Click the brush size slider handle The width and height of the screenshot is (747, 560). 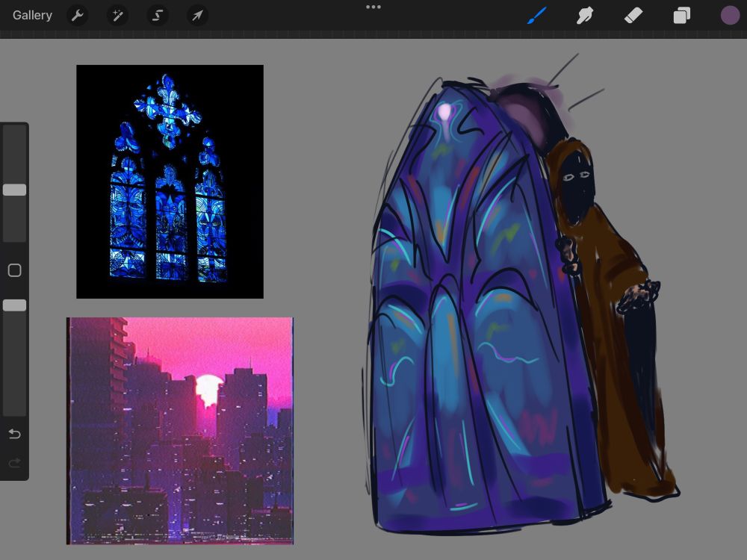point(14,190)
